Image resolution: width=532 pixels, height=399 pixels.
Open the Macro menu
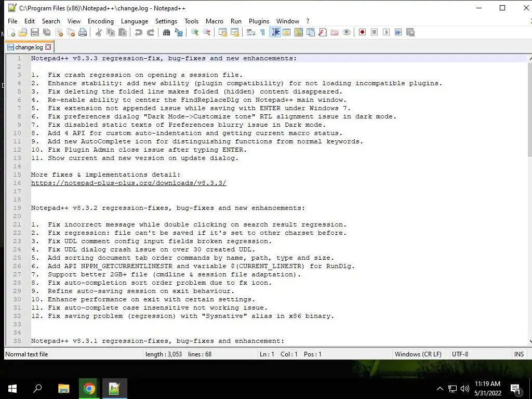tap(215, 21)
